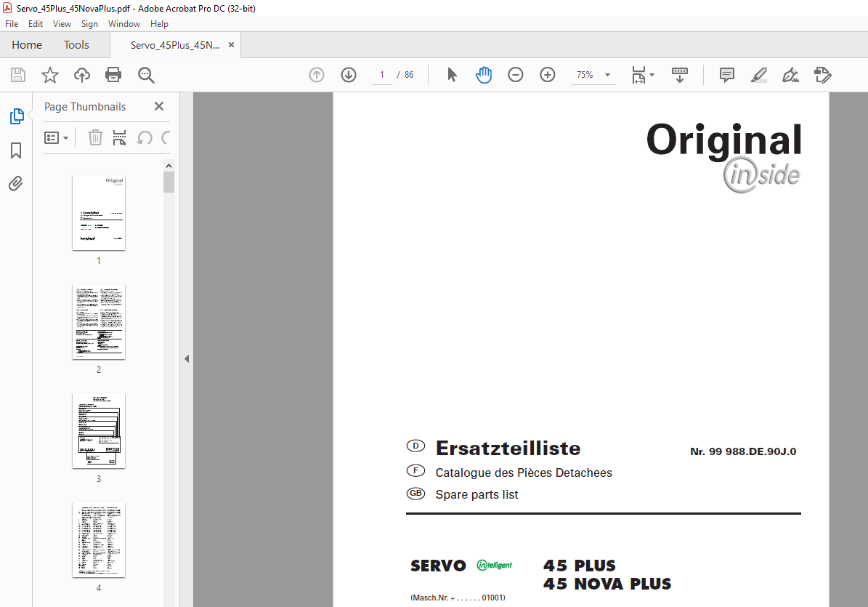Viewport: 868px width, 607px height.
Task: Click the page number input field
Action: [x=382, y=75]
